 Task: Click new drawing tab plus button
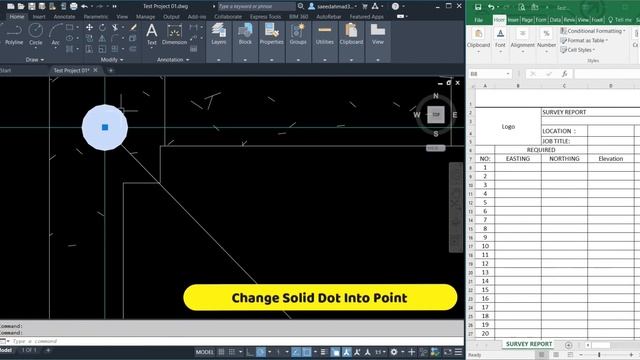click(111, 70)
